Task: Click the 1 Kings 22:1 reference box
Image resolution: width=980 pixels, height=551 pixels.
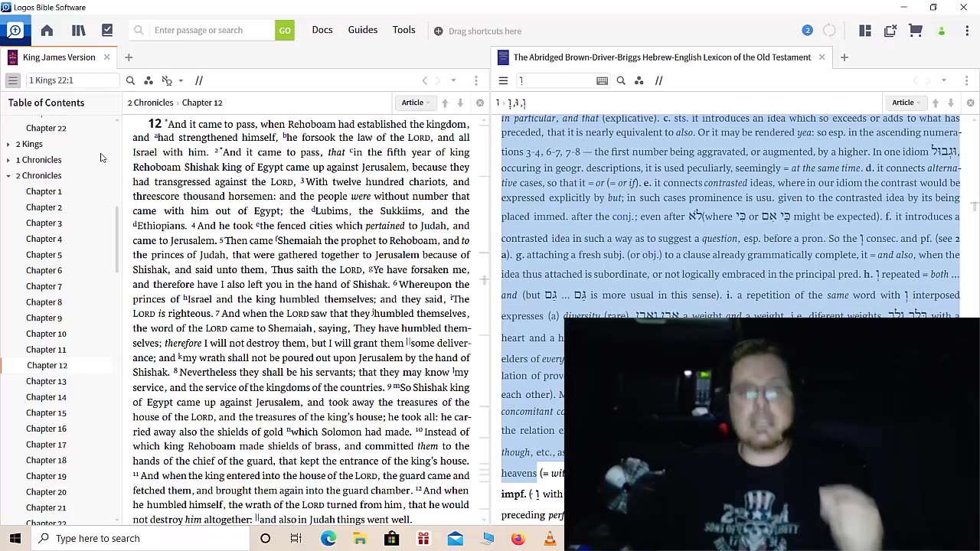Action: click(x=73, y=80)
